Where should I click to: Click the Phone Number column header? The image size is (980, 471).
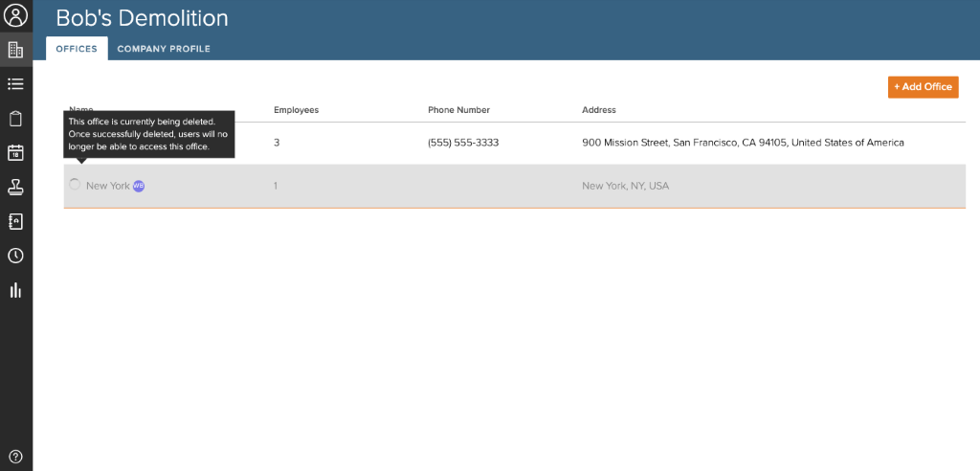(458, 110)
